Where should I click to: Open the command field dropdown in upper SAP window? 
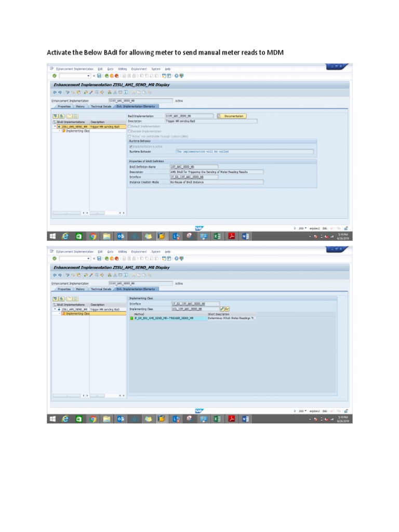click(88, 76)
